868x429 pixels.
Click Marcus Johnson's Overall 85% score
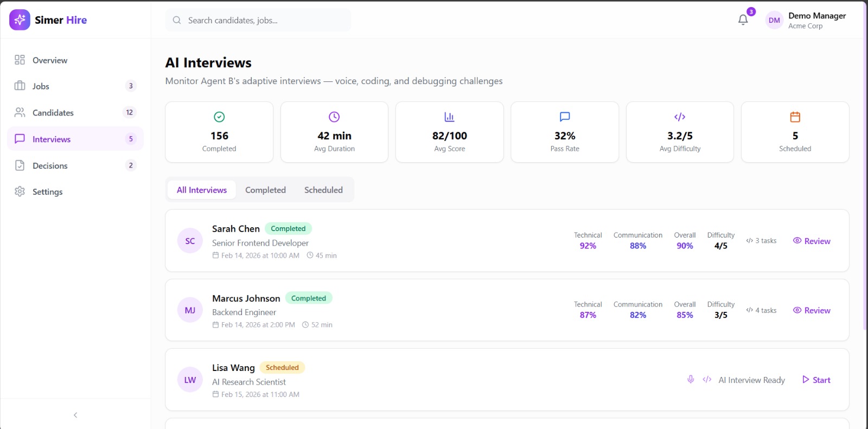[x=685, y=315]
